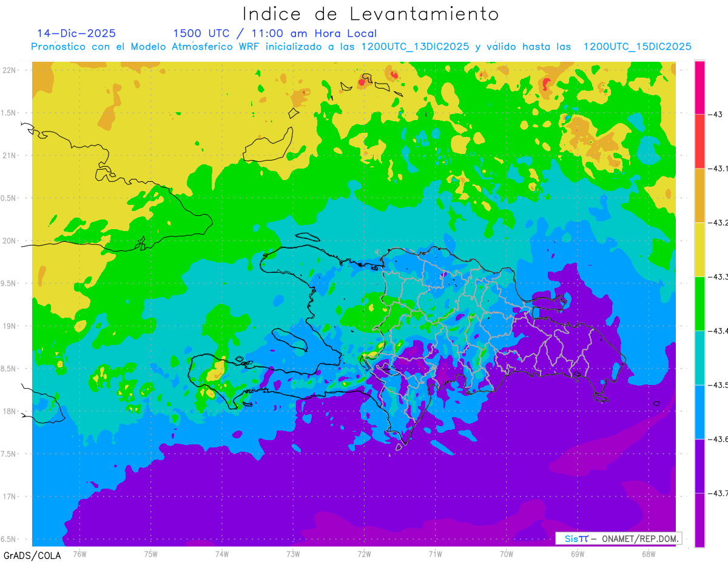
Task: Click the purple color bar segment below -43.7
Action: [x=699, y=520]
